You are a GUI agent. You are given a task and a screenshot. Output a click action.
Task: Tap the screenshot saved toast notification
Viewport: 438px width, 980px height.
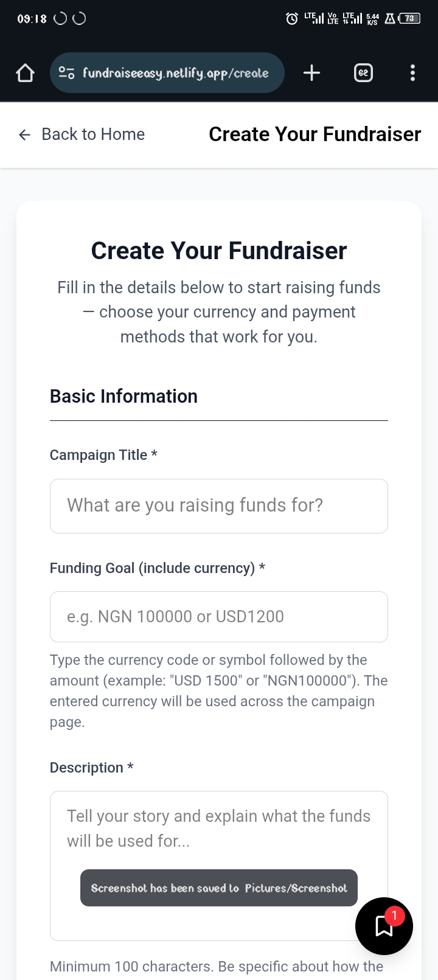click(x=219, y=888)
